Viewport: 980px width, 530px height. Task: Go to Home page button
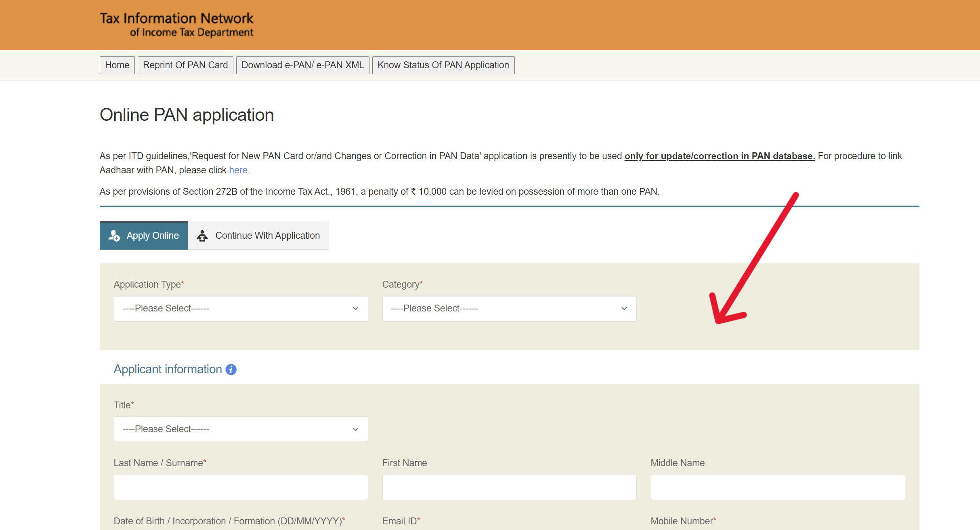click(117, 65)
